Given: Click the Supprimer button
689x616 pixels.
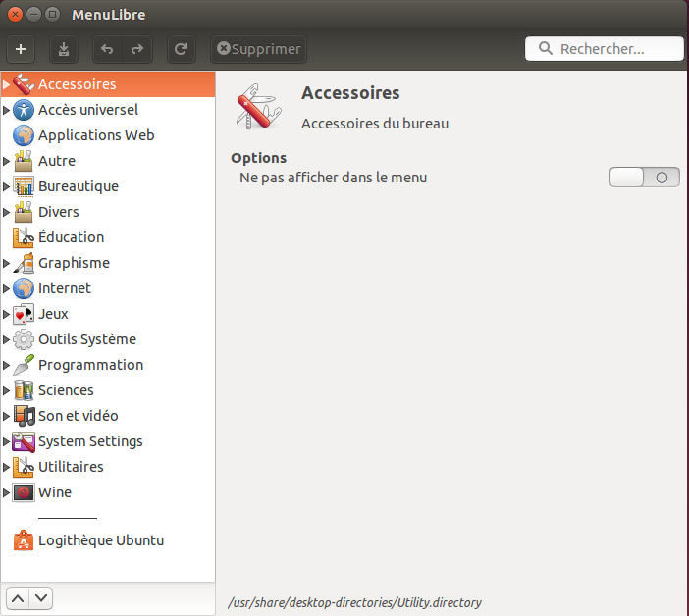Looking at the screenshot, I should pos(259,49).
